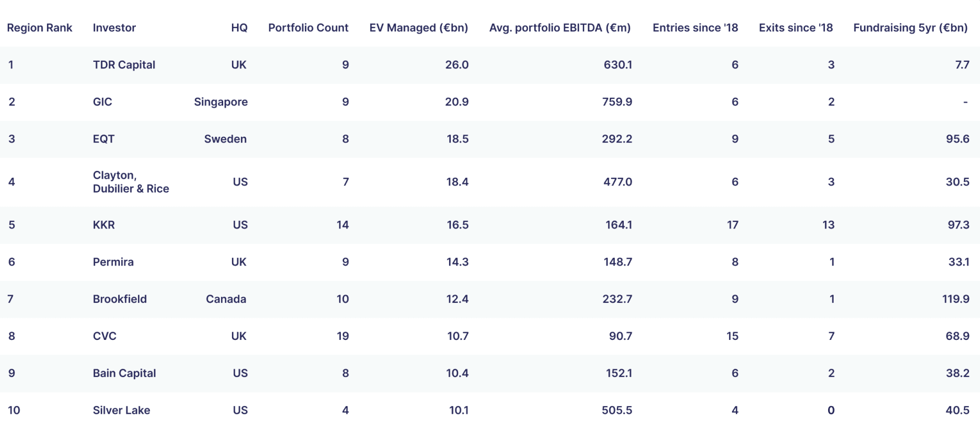Image resolution: width=980 pixels, height=426 pixels.
Task: Click Brookfield's 119.9 fundraising value
Action: 956,299
